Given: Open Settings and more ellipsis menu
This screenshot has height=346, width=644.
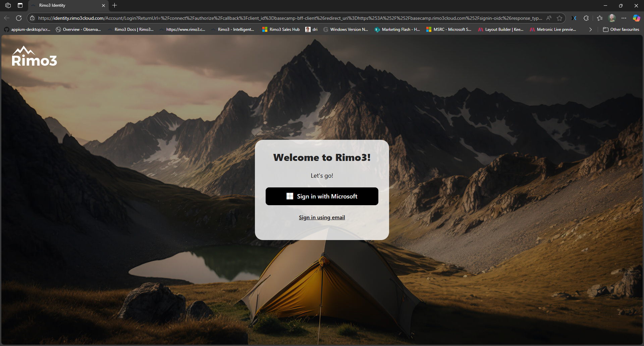Looking at the screenshot, I should point(624,18).
